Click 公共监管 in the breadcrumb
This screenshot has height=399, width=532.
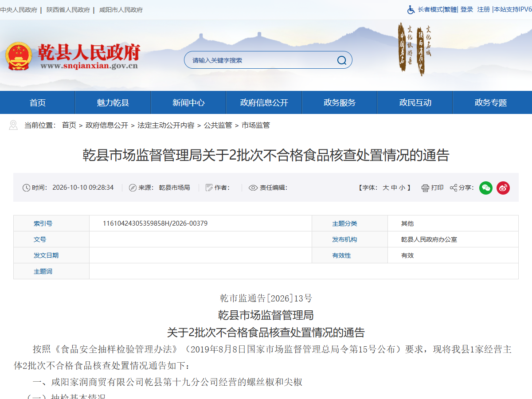point(218,125)
